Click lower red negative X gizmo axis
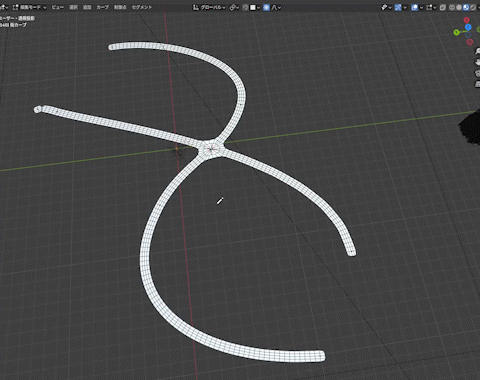The image size is (480, 380). pyautogui.click(x=470, y=42)
